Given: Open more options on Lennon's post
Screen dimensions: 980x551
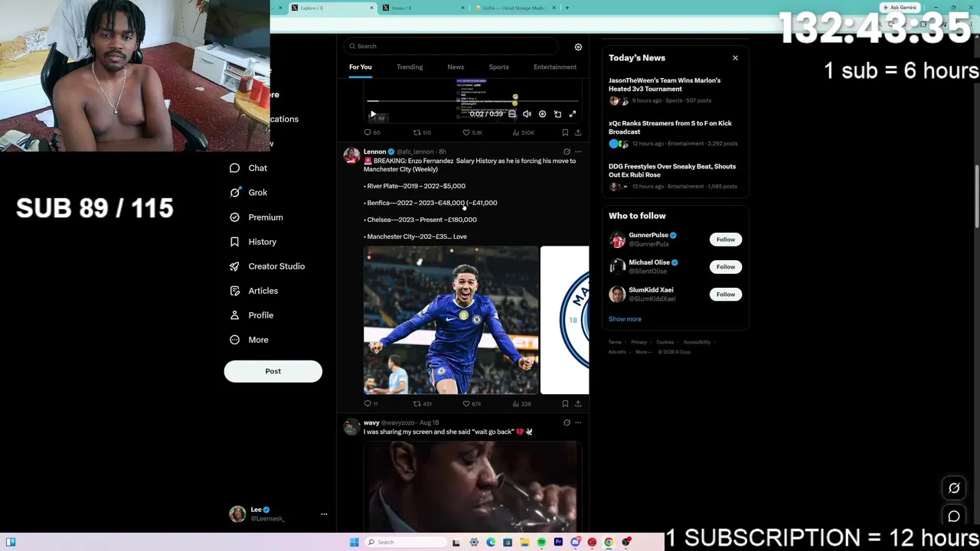Looking at the screenshot, I should tap(578, 152).
